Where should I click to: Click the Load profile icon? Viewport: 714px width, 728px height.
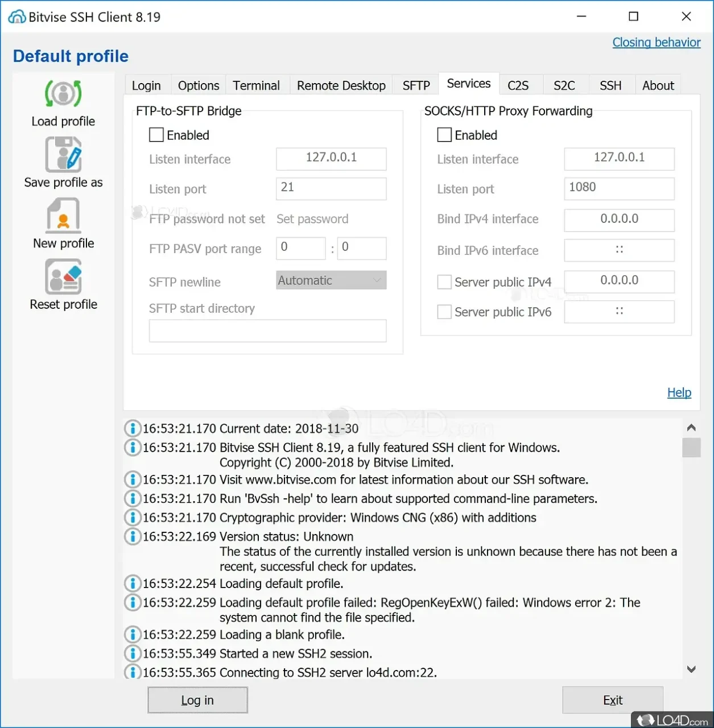coord(63,94)
